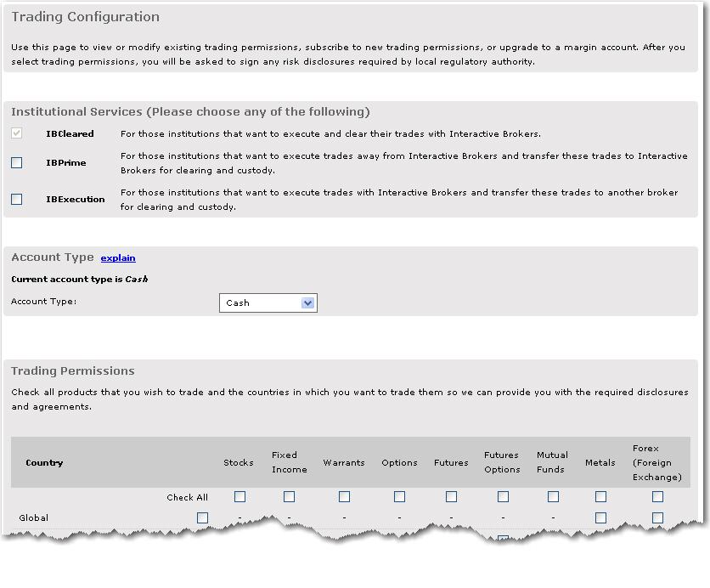Check All for the Warrants column
This screenshot has height=588, width=710.
344,496
